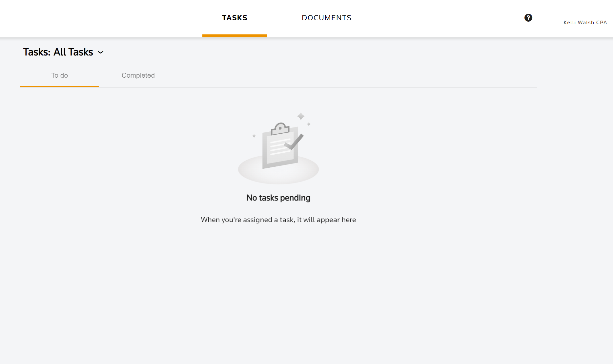Switch to the DOCUMENTS tab
Image resolution: width=613 pixels, height=364 pixels.
point(326,18)
